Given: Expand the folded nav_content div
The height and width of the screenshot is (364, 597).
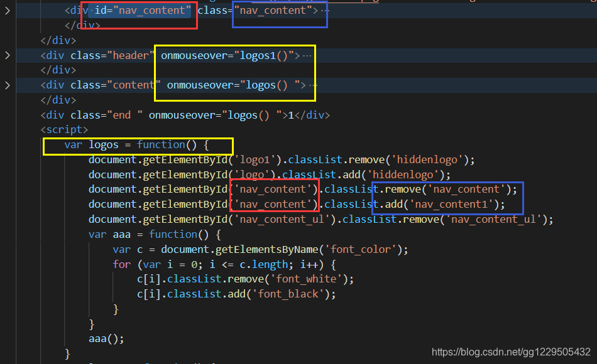Looking at the screenshot, I should click(x=8, y=11).
